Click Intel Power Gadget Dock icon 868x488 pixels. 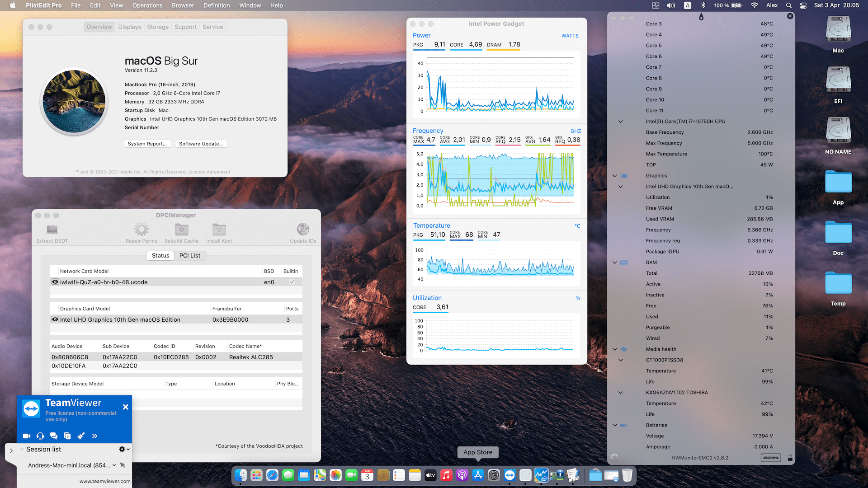541,475
